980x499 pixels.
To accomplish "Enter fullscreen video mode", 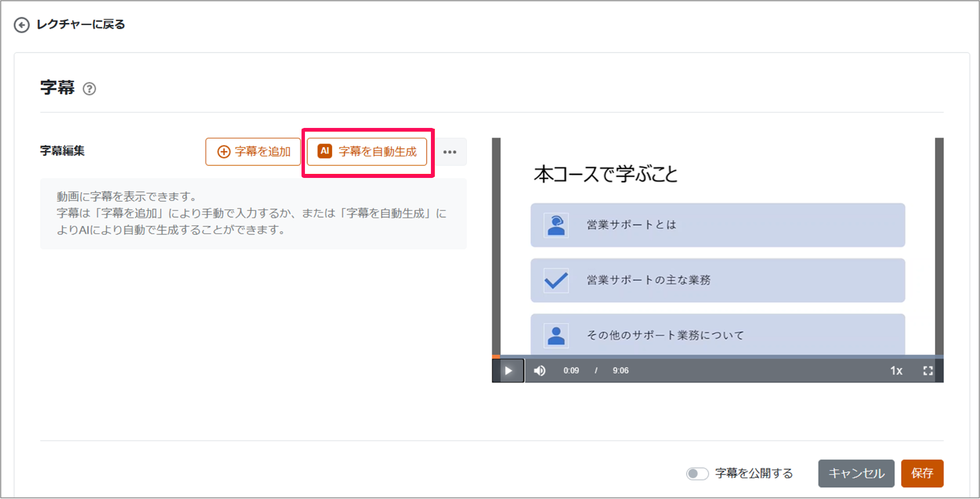I will [x=928, y=371].
